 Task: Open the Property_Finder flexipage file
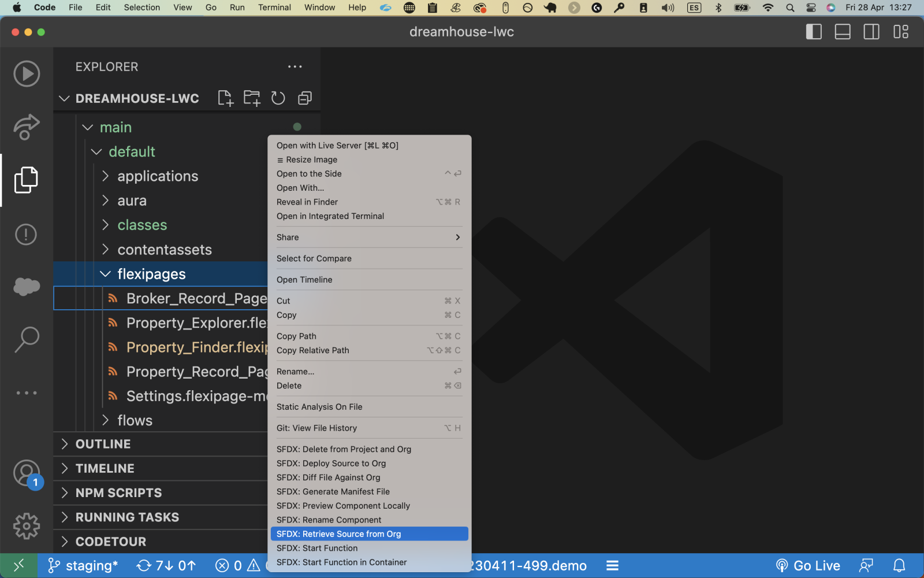(161, 347)
